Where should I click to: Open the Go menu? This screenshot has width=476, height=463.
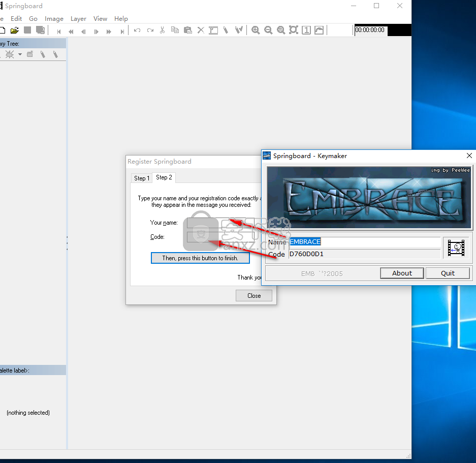point(33,18)
